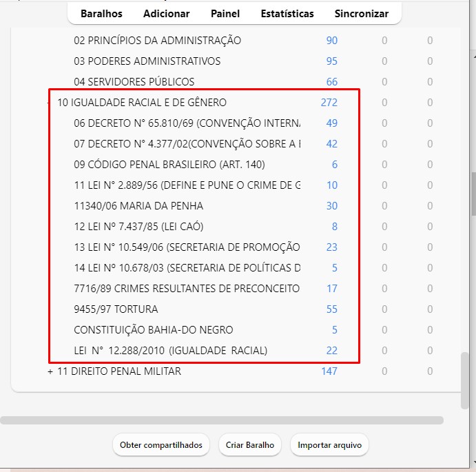Open deck 10 IGUALDADE RACIAL E DE GÊNERO
The height and width of the screenshot is (472, 476).
click(x=142, y=103)
